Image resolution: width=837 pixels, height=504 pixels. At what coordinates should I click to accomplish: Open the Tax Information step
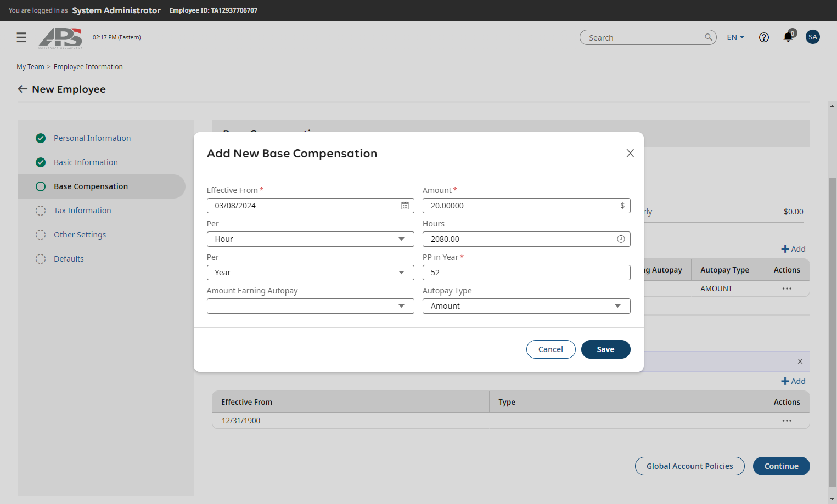82,211
